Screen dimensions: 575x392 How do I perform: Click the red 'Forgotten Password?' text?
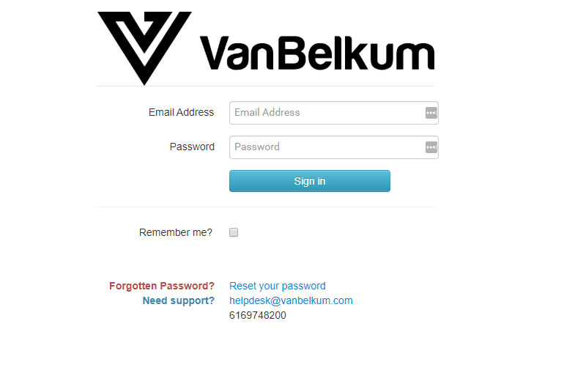point(162,286)
